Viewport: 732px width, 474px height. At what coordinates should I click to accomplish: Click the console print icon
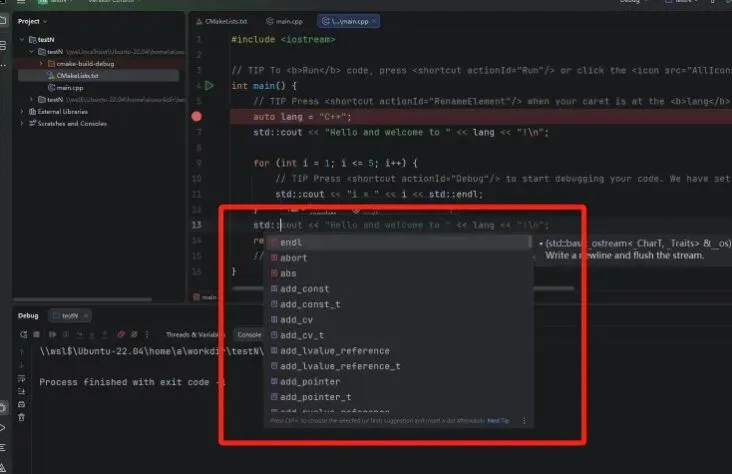21,404
